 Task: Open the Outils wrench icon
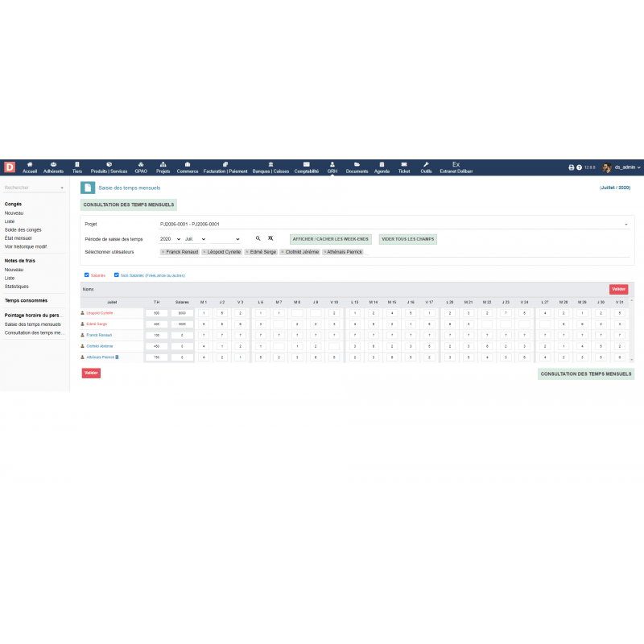click(426, 165)
